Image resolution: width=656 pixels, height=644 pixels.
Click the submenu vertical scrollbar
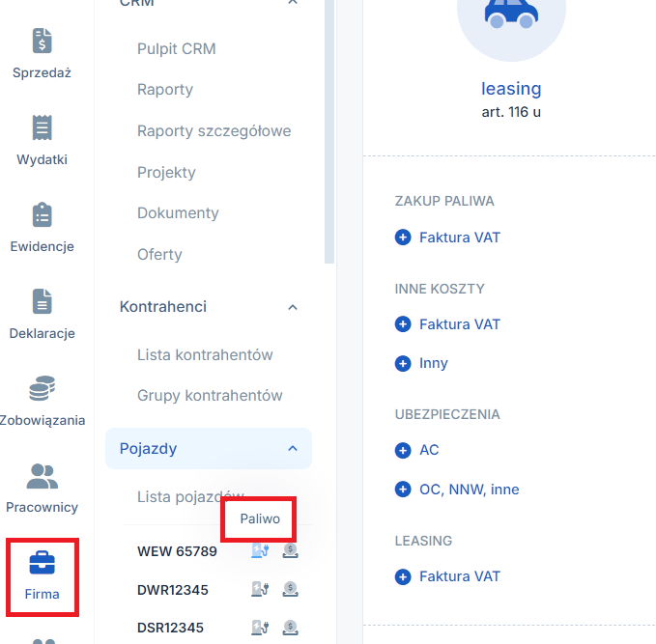click(x=329, y=129)
